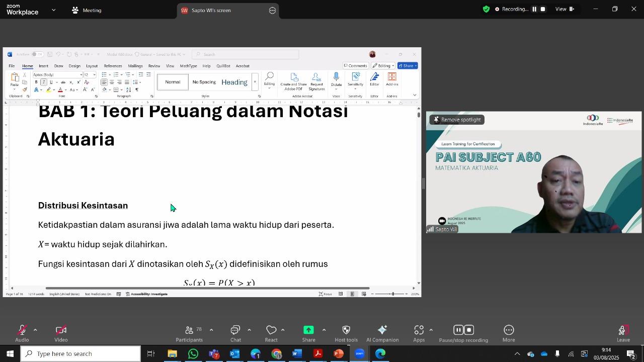
Task: Open the References tab in Word
Action: tap(113, 66)
